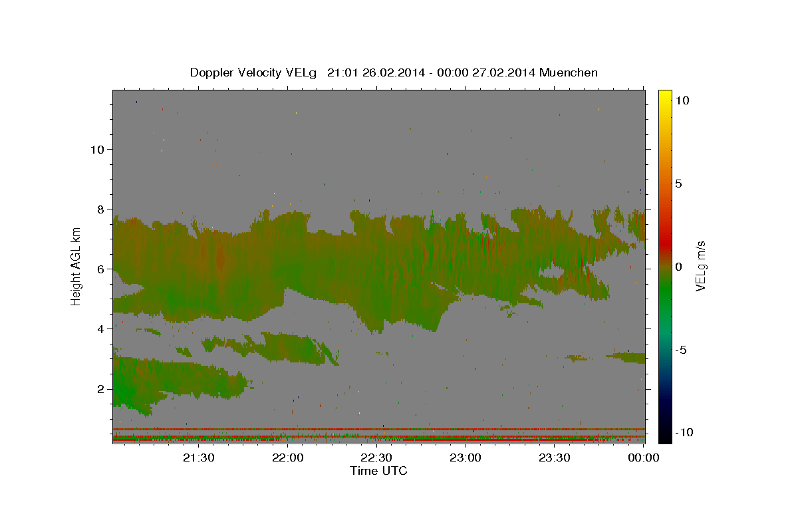Click the colorbar value 10 label
The width and height of the screenshot is (798, 532).
(682, 100)
